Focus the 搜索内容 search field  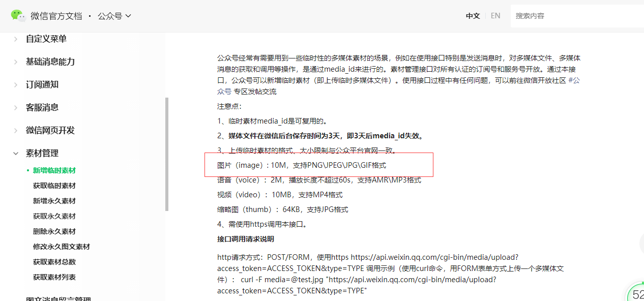point(577,16)
